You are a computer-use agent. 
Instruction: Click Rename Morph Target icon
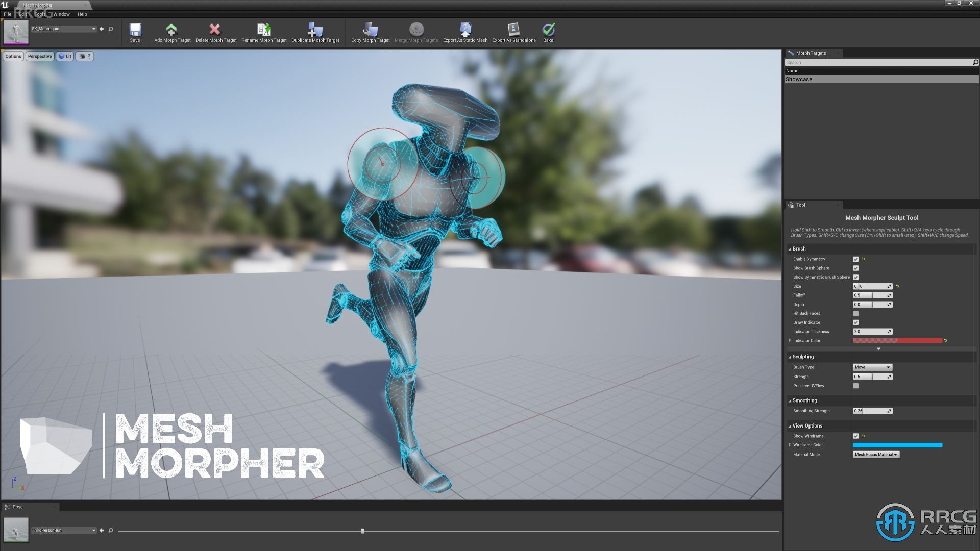point(263,30)
